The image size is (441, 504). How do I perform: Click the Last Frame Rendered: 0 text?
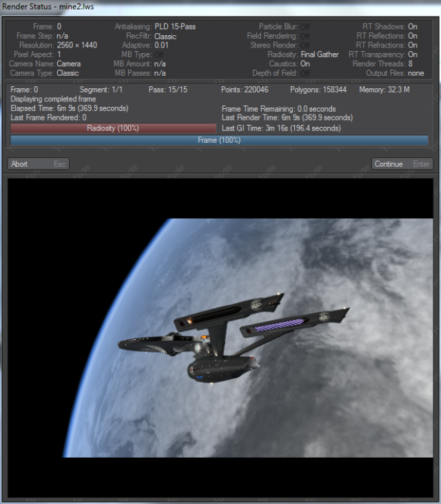click(48, 118)
